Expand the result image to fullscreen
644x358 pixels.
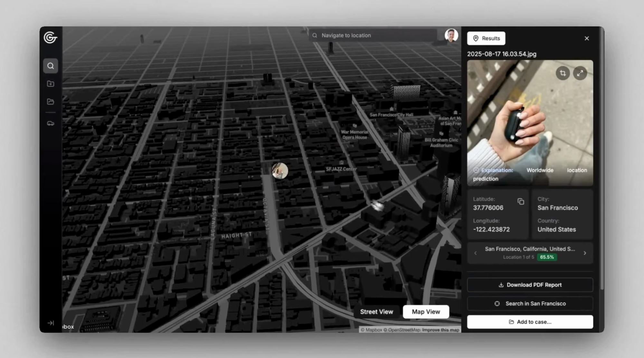(x=580, y=73)
